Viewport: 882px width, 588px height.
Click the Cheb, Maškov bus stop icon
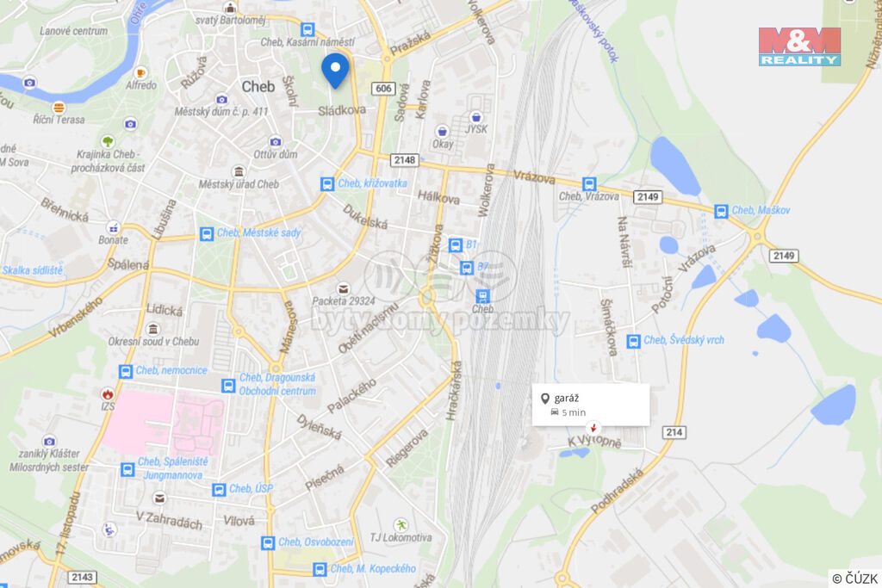(x=721, y=211)
